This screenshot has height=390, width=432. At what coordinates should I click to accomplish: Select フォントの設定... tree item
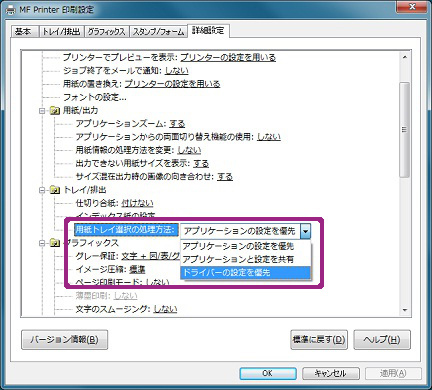[95, 97]
